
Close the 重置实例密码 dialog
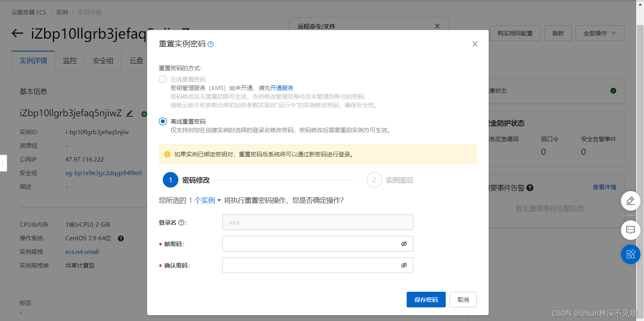[475, 44]
